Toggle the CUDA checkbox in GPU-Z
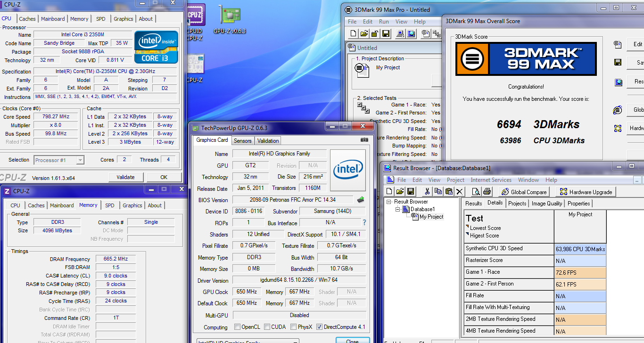 tap(267, 327)
